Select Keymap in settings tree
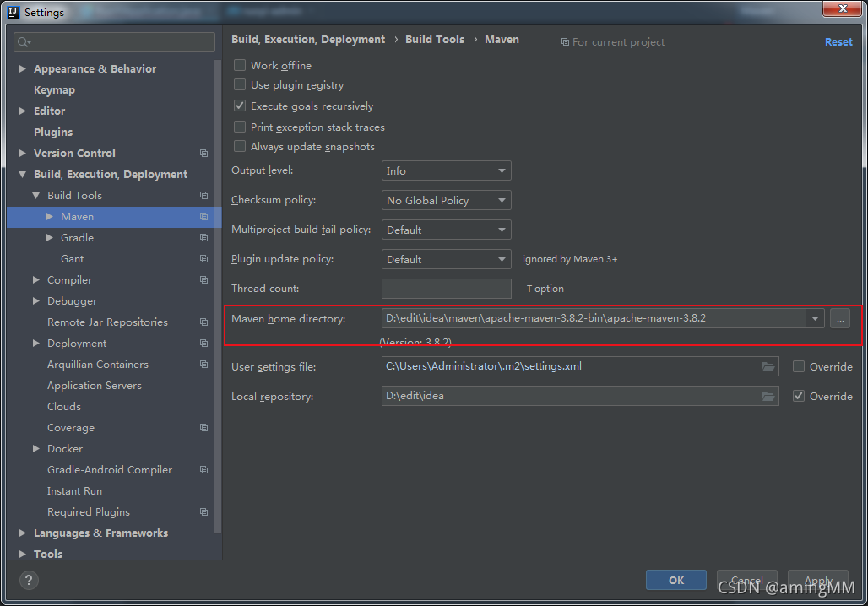The width and height of the screenshot is (868, 606). [54, 89]
